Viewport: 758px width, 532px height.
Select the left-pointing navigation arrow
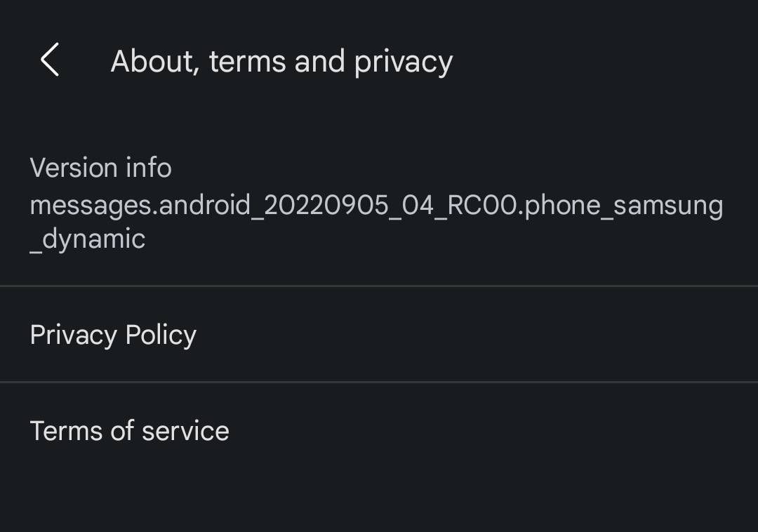[49, 61]
